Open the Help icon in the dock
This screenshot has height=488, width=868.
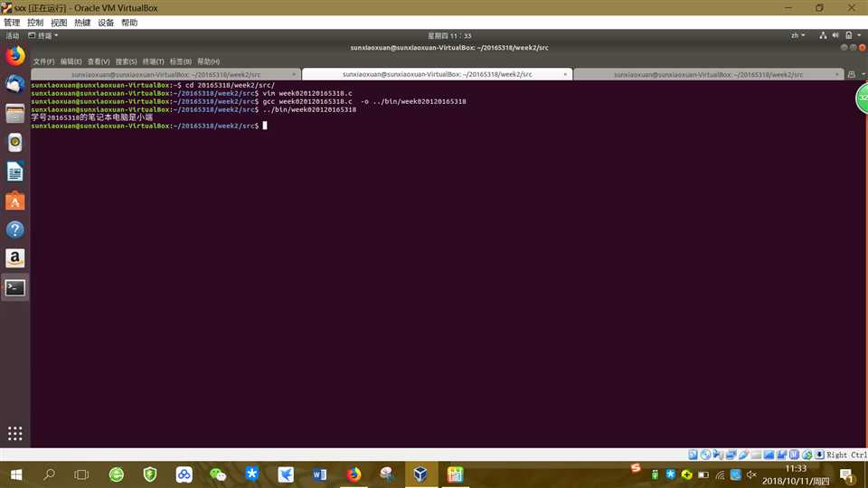point(15,230)
